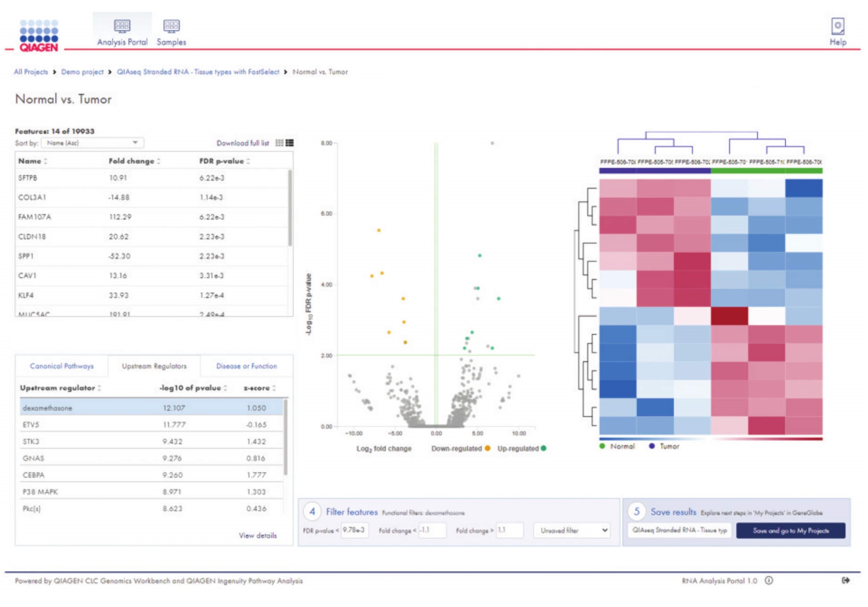
Task: Click the QIAGEN logo
Action: [x=39, y=36]
